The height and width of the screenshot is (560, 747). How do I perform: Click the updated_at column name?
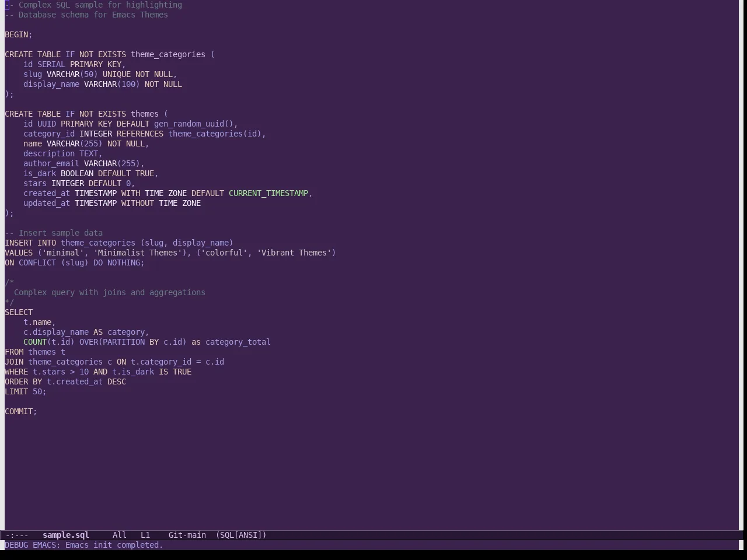[x=47, y=203]
